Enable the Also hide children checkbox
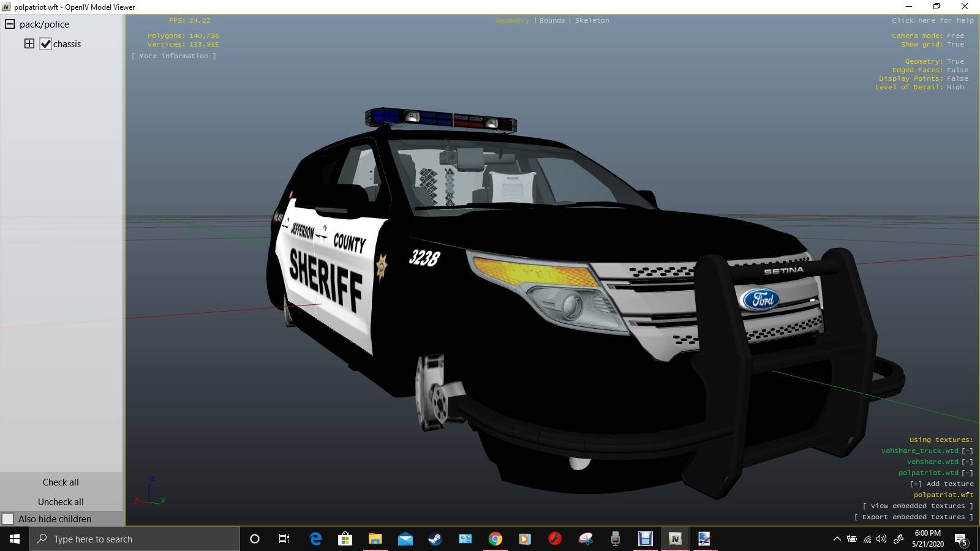 coord(8,519)
